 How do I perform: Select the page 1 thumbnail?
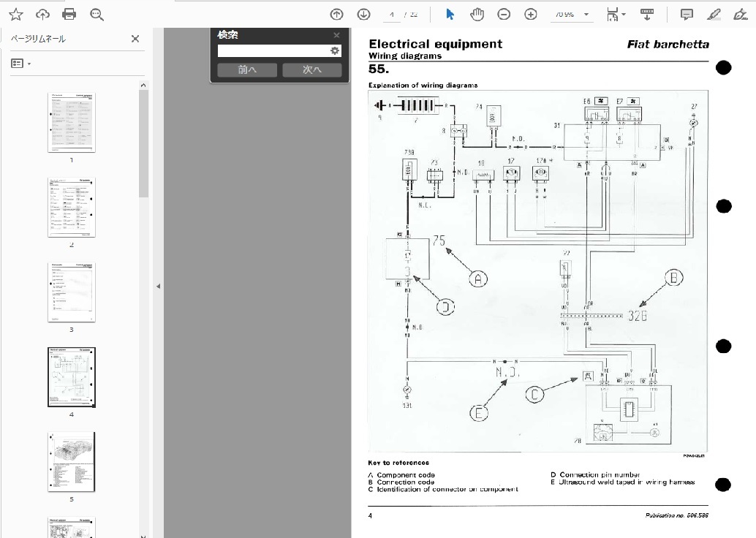[72, 123]
